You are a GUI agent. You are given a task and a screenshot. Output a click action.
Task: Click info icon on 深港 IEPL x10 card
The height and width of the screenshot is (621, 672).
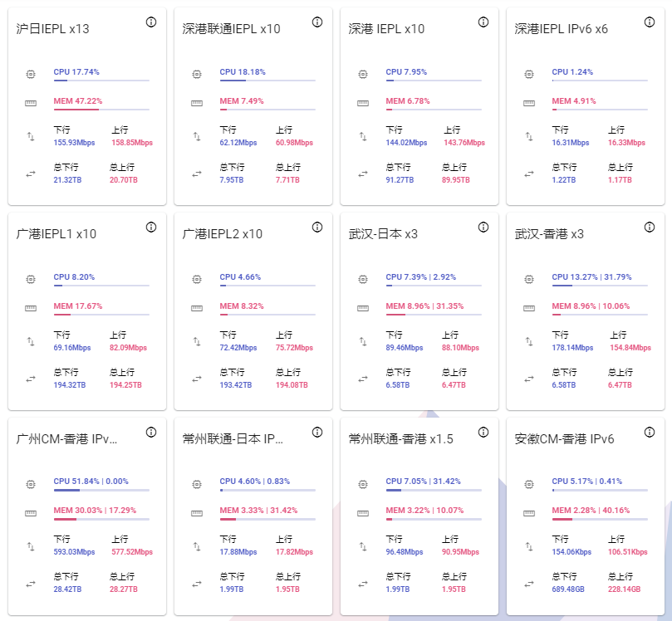[483, 22]
